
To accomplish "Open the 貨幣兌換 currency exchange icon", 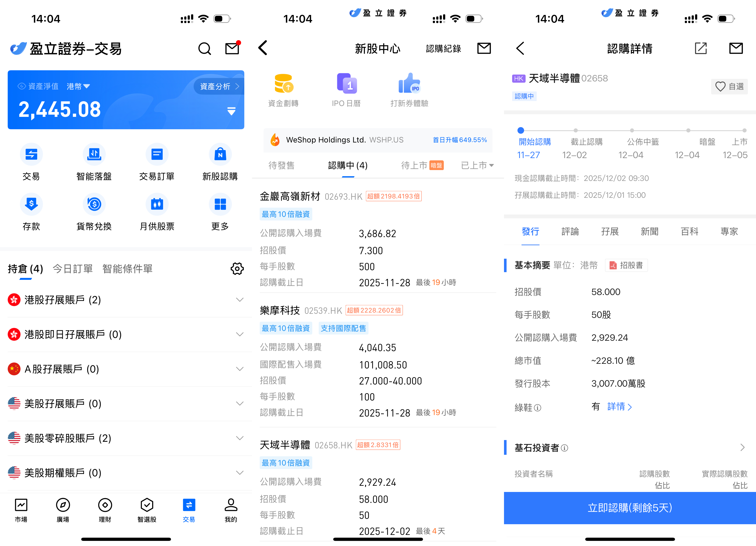I will tap(94, 204).
